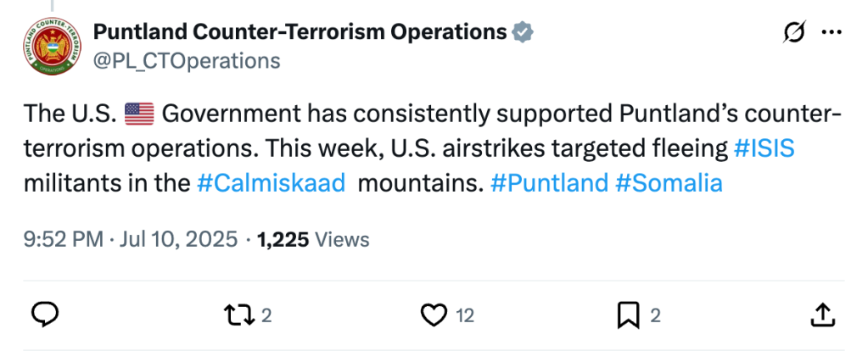Click the repost arrows icon
The width and height of the screenshot is (868, 351).
pyautogui.click(x=238, y=315)
